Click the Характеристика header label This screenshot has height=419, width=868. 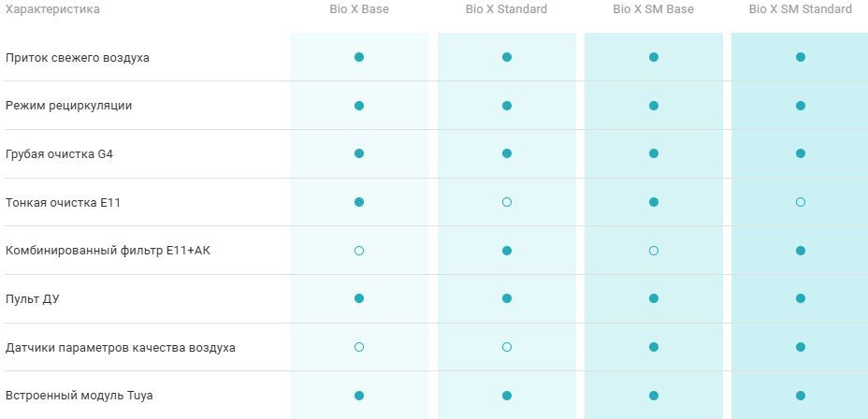[52, 9]
